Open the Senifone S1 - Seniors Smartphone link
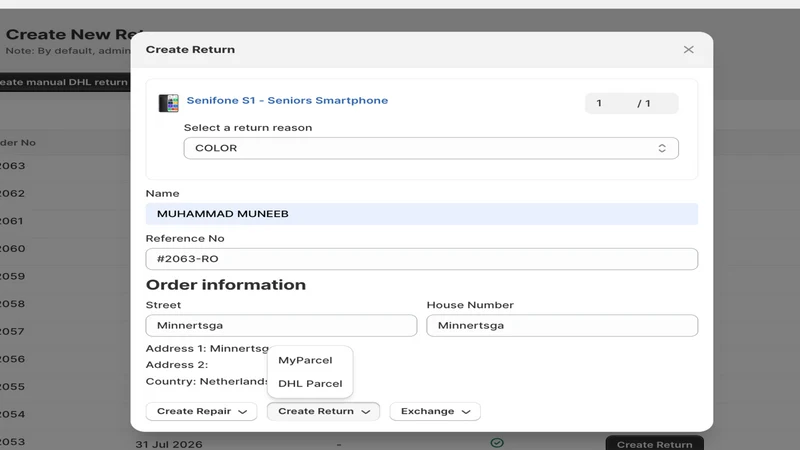Image resolution: width=800 pixels, height=450 pixels. coord(287,101)
